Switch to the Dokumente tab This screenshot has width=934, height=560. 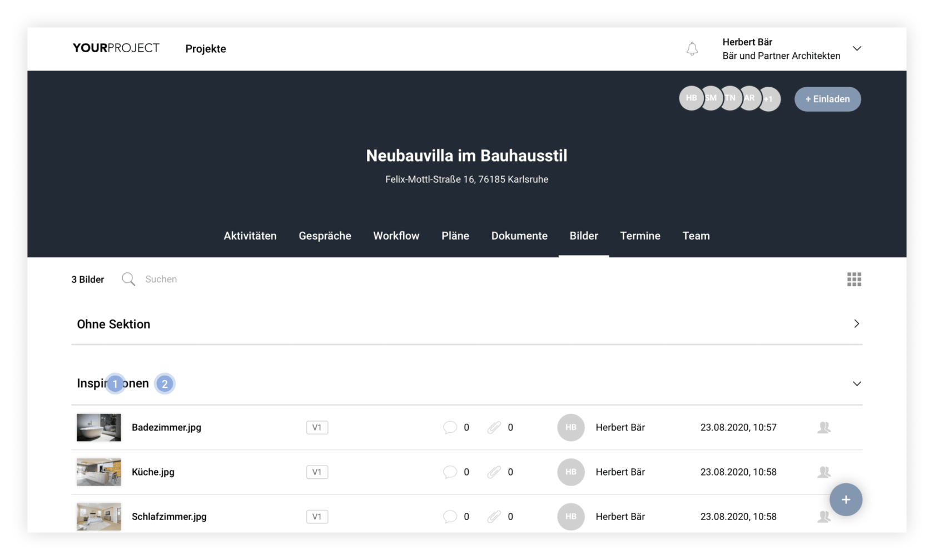point(519,236)
